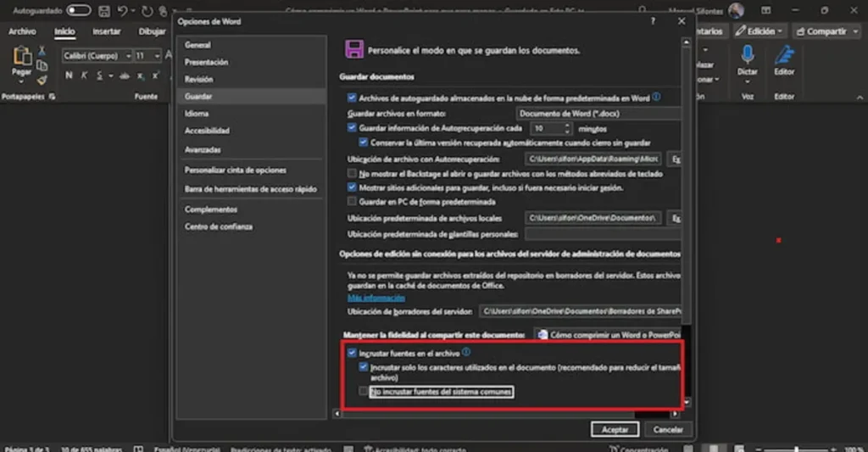Click the Format Painter brush icon
This screenshot has width=868, height=452.
click(x=42, y=81)
